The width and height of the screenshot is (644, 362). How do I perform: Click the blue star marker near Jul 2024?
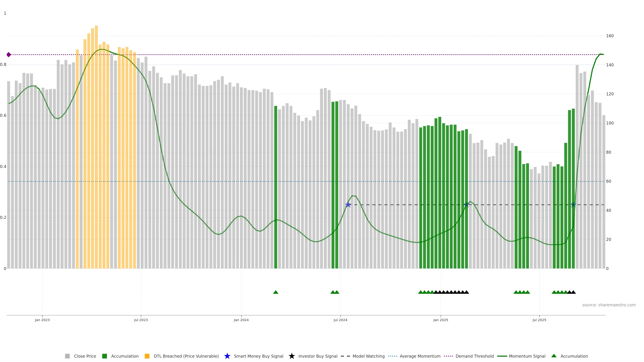pyautogui.click(x=348, y=205)
